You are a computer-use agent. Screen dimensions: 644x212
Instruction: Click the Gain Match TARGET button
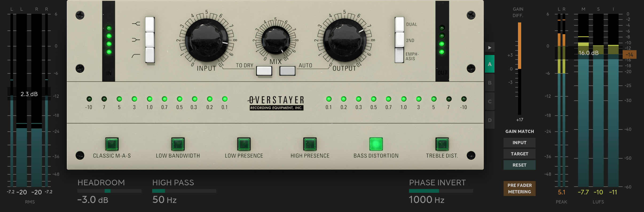[519, 154]
